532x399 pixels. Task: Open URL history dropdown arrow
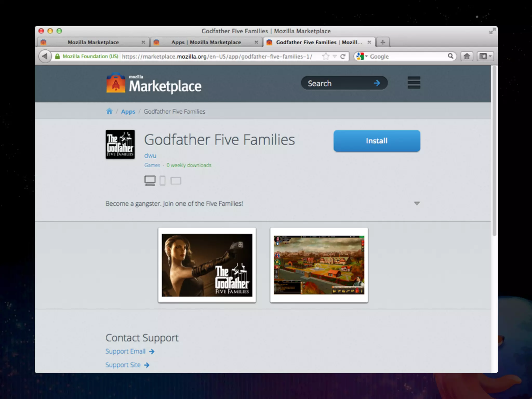[x=335, y=56]
